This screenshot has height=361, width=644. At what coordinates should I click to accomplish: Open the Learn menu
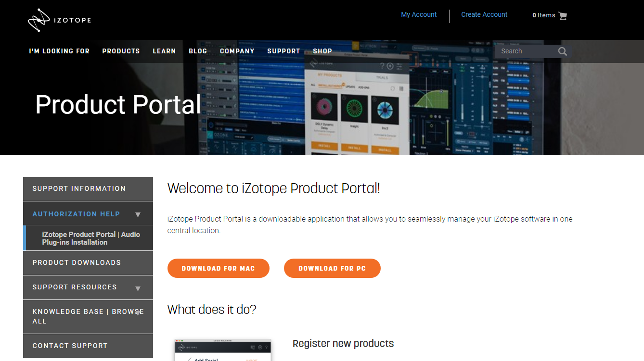[x=164, y=51]
